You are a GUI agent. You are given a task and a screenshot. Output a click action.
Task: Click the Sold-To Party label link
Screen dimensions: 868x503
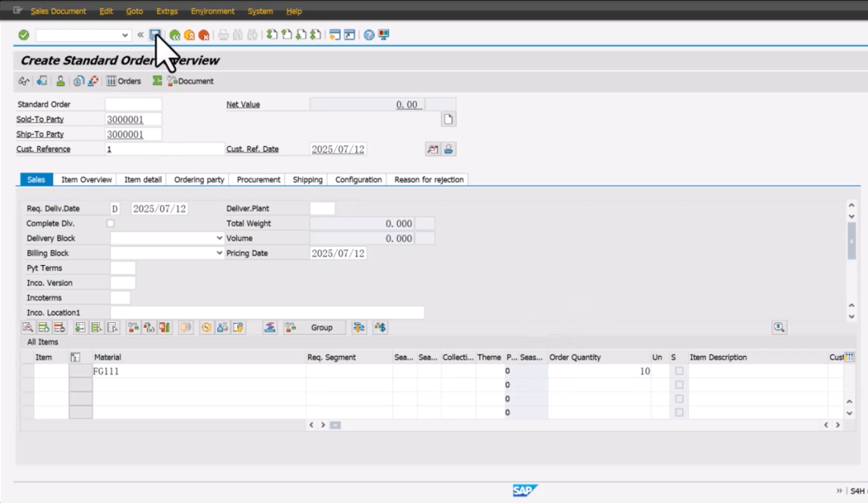[40, 119]
